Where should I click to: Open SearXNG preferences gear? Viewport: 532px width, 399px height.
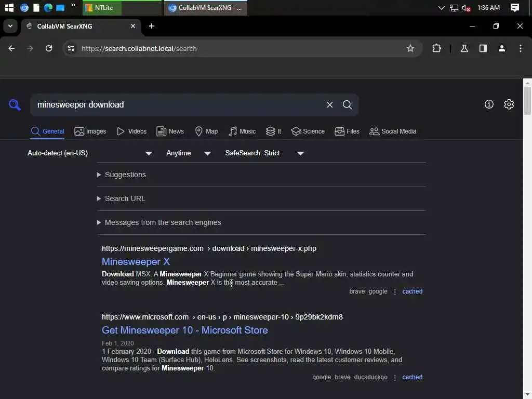point(509,104)
